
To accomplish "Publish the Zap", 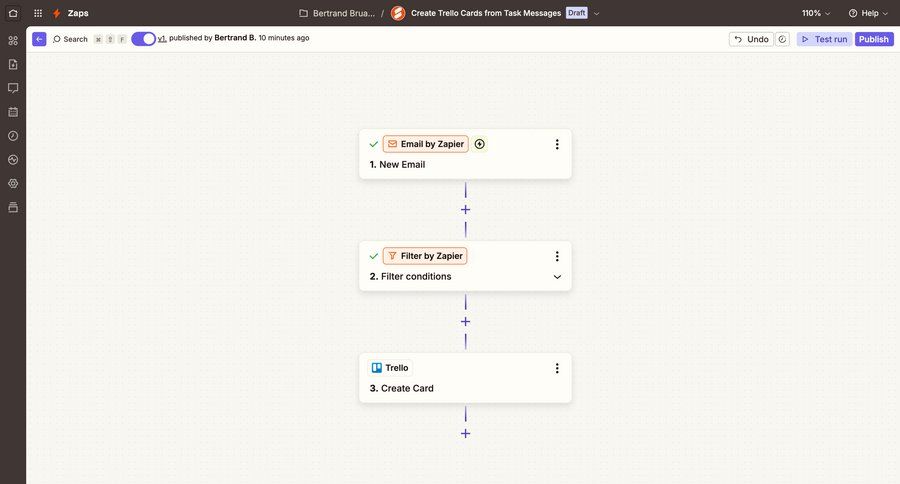I will click(874, 39).
